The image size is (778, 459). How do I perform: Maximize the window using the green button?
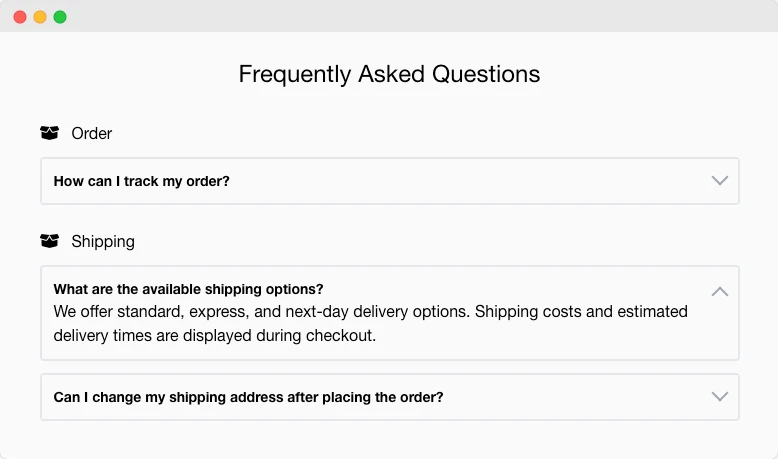(x=60, y=17)
